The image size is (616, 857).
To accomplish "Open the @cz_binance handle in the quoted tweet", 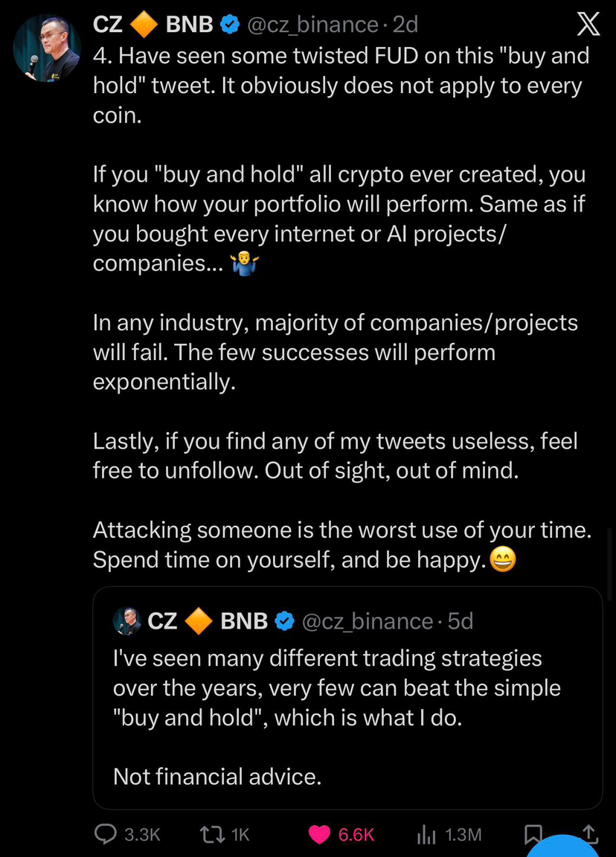I will 367,621.
